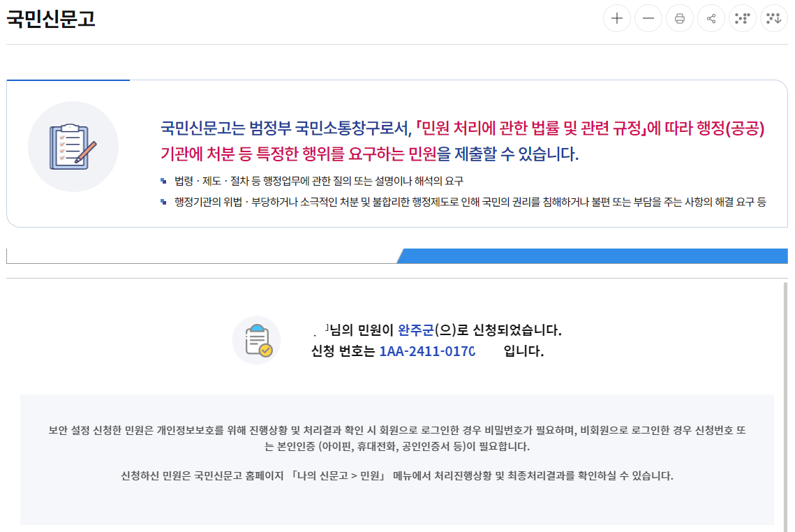Click the clipboard icon with yellow checkmark
This screenshot has width=795, height=532.
[x=257, y=340]
